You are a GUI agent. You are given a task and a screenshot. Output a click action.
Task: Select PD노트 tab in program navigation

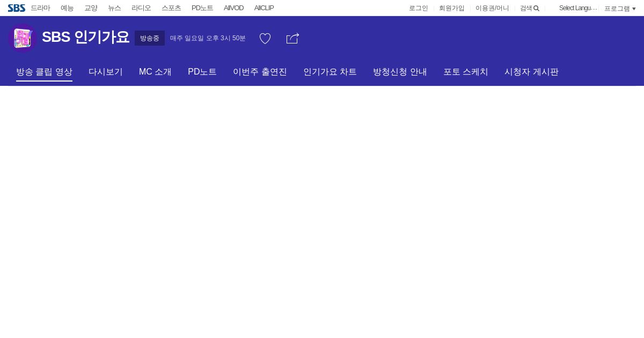pos(202,72)
